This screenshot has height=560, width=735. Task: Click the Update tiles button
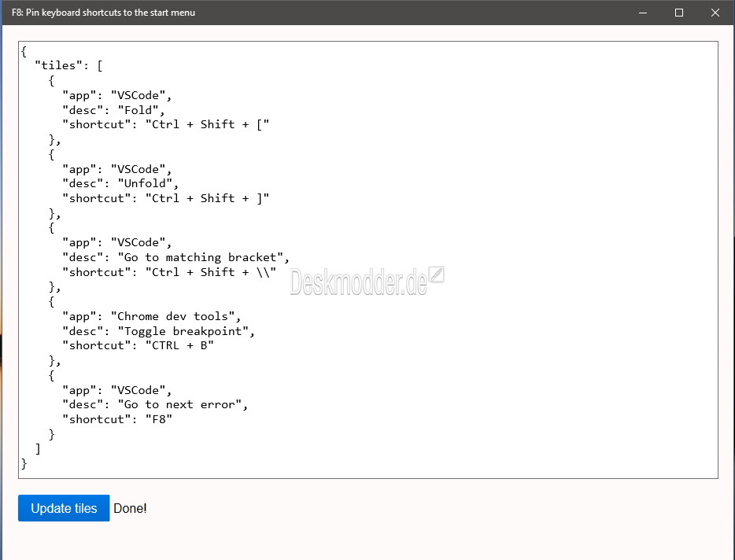(x=64, y=508)
